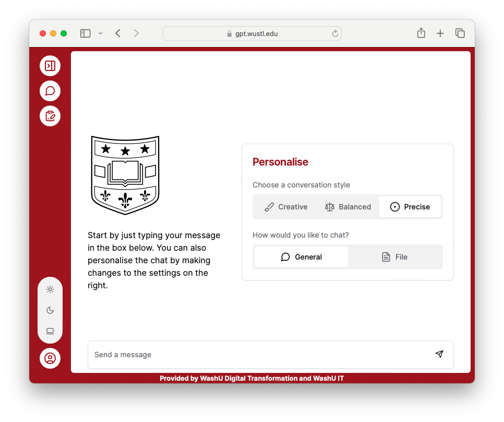Send message with paper plane icon
This screenshot has height=422, width=504.
click(x=439, y=354)
